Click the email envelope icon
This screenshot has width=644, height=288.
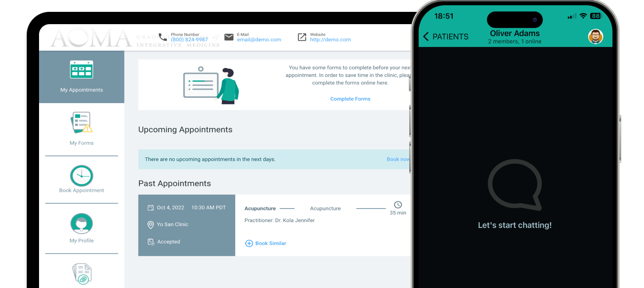click(x=229, y=37)
